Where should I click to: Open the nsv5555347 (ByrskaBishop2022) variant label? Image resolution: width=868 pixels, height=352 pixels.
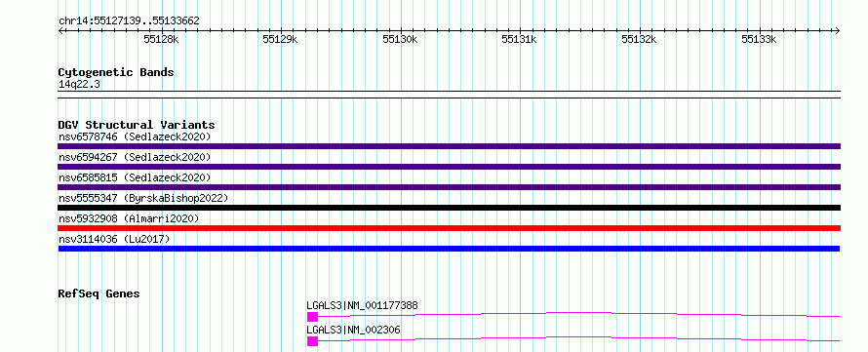(142, 198)
